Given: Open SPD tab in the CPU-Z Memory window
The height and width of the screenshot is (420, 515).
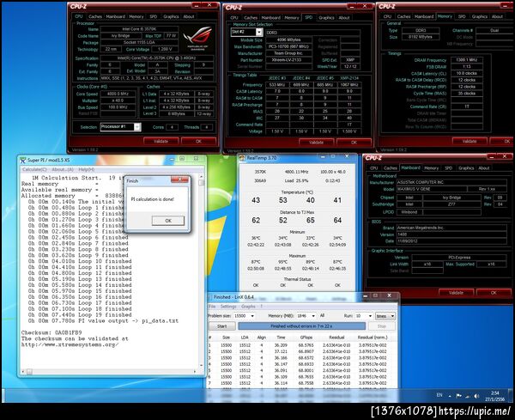Looking at the screenshot, I should point(462,16).
